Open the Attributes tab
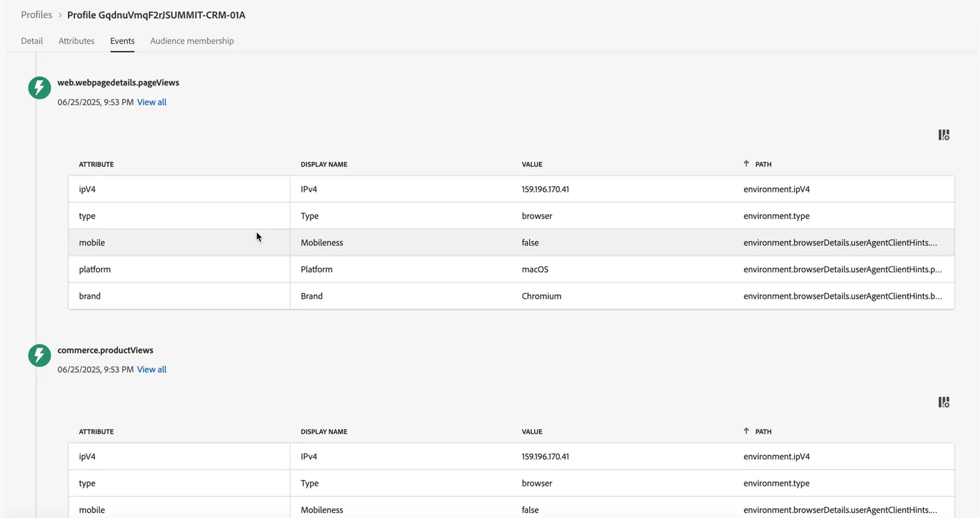This screenshot has height=518, width=980. [x=76, y=40]
